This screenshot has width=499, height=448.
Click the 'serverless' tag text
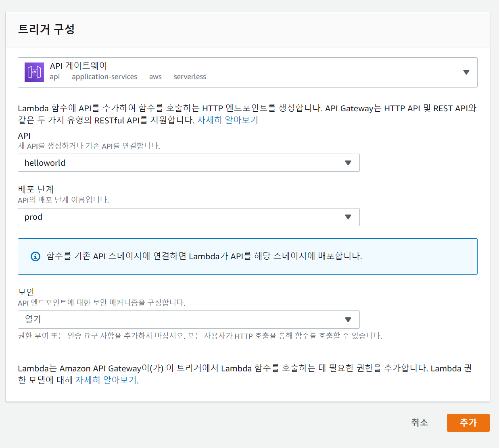click(190, 77)
